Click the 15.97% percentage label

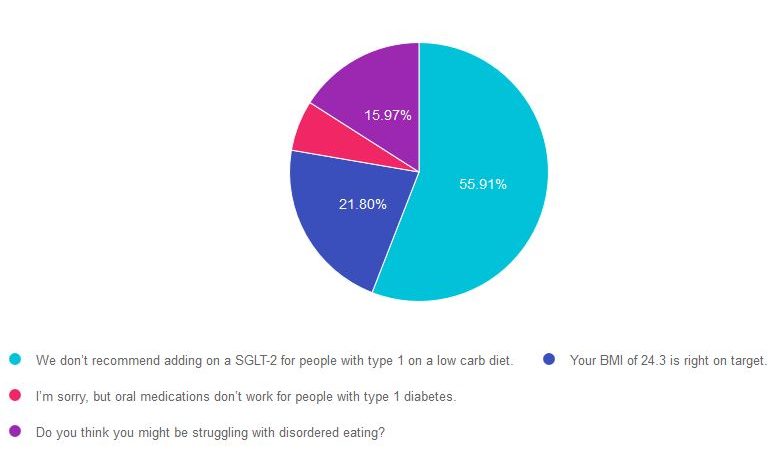click(388, 114)
